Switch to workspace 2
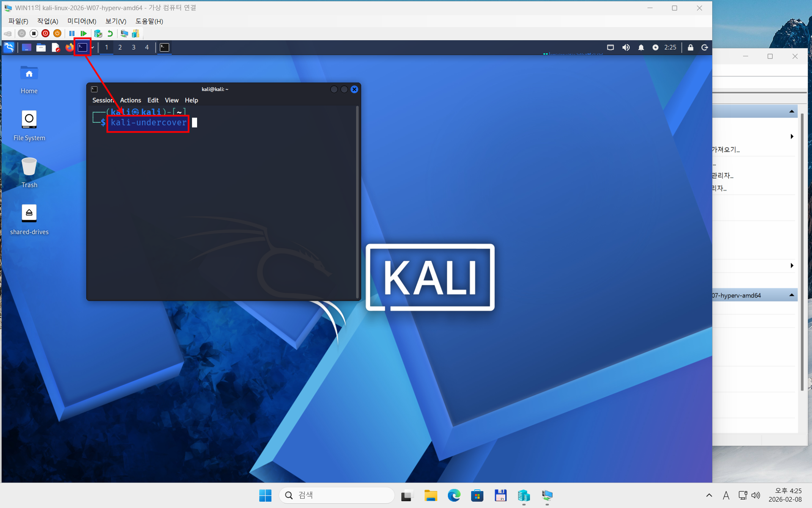The image size is (812, 508). [120, 47]
